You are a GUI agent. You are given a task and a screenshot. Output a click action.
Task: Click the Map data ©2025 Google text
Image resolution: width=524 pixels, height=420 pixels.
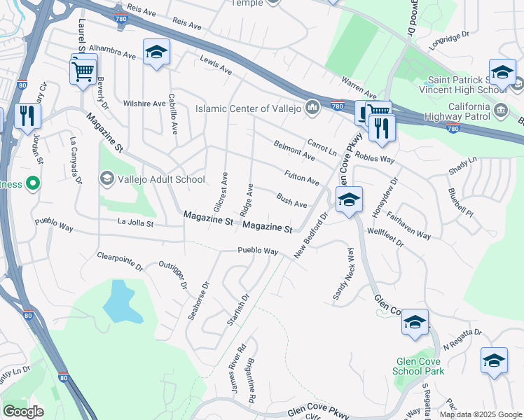[x=481, y=415]
